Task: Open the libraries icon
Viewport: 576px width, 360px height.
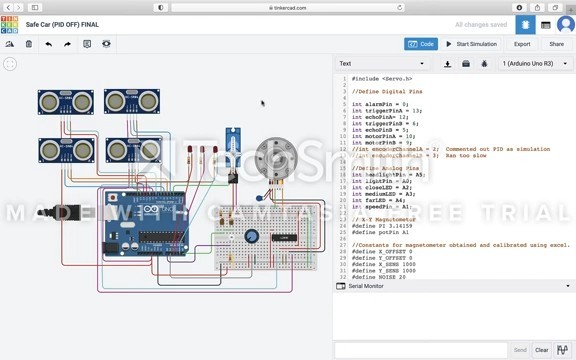Action: coord(466,64)
